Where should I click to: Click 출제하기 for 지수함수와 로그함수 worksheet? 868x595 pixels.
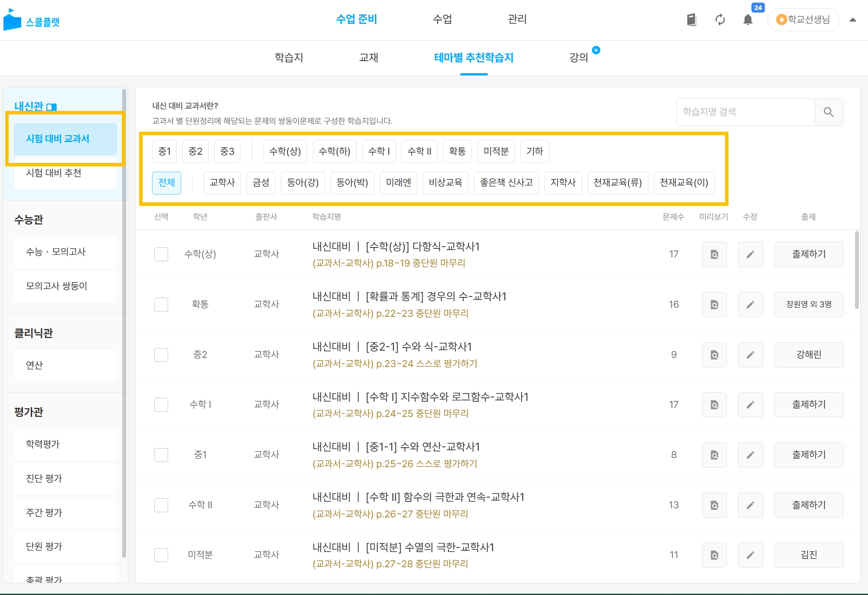[809, 405]
